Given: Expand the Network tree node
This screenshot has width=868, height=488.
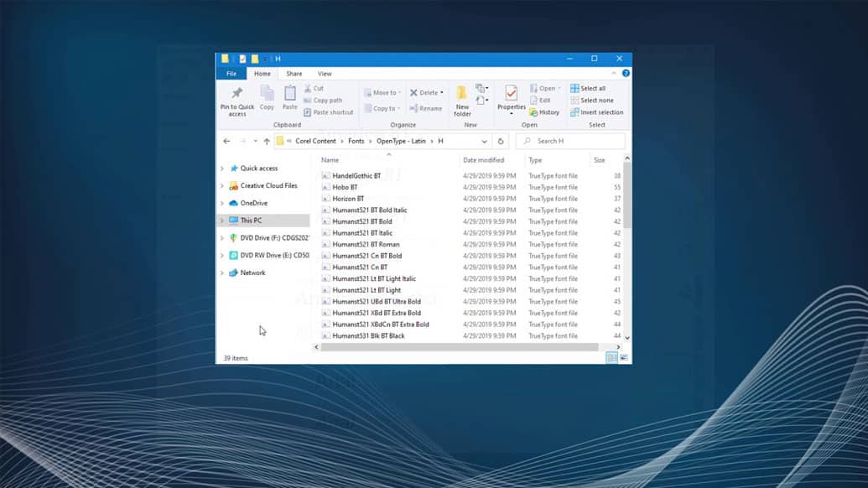Looking at the screenshot, I should pos(222,273).
